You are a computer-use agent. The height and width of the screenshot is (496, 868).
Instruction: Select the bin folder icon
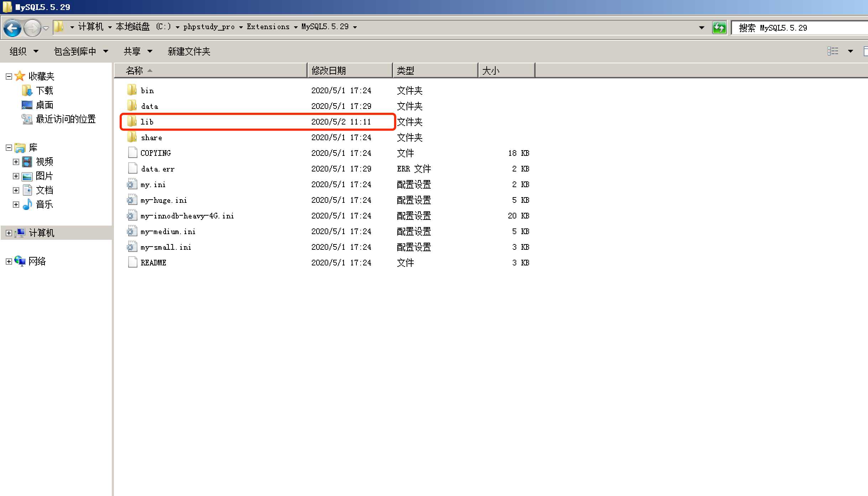coord(132,90)
